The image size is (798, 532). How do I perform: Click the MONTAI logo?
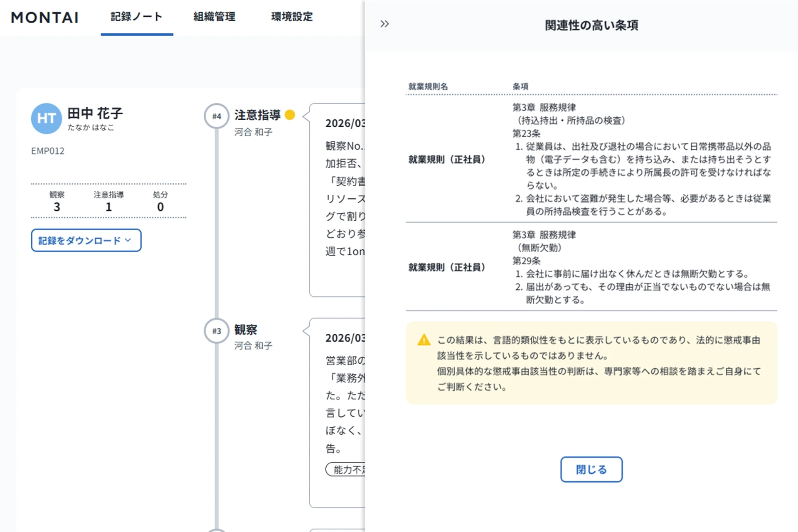pyautogui.click(x=44, y=17)
